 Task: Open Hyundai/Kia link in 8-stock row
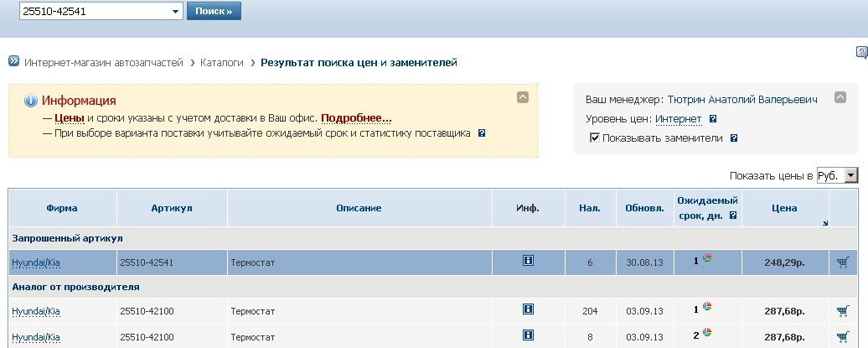[36, 337]
